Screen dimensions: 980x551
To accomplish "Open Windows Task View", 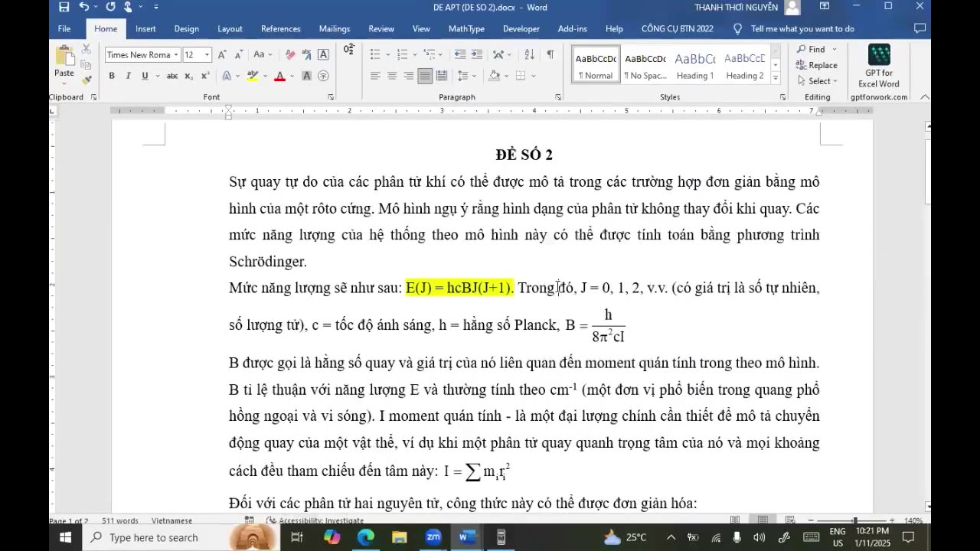I will click(x=297, y=537).
